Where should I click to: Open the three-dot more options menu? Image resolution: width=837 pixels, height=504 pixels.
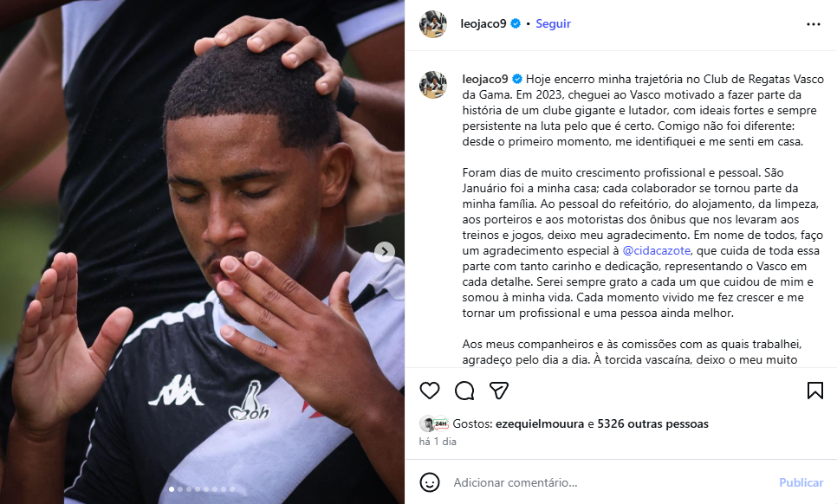click(814, 24)
